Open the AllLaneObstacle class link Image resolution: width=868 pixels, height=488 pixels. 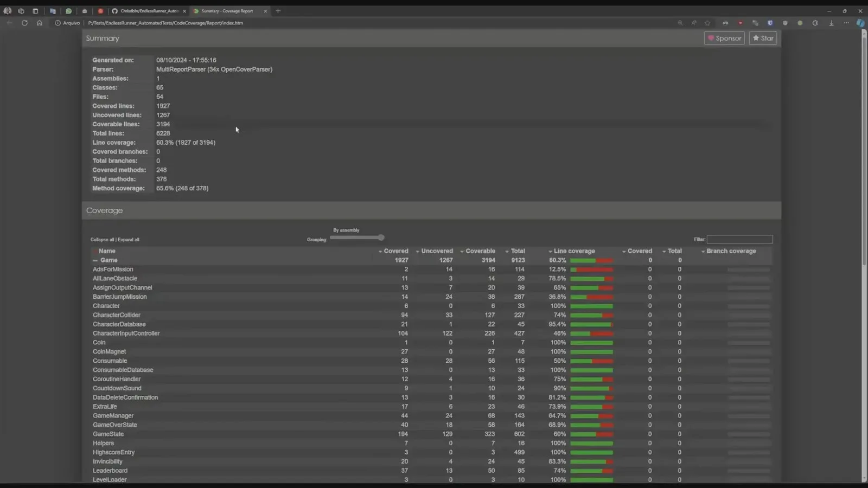115,279
